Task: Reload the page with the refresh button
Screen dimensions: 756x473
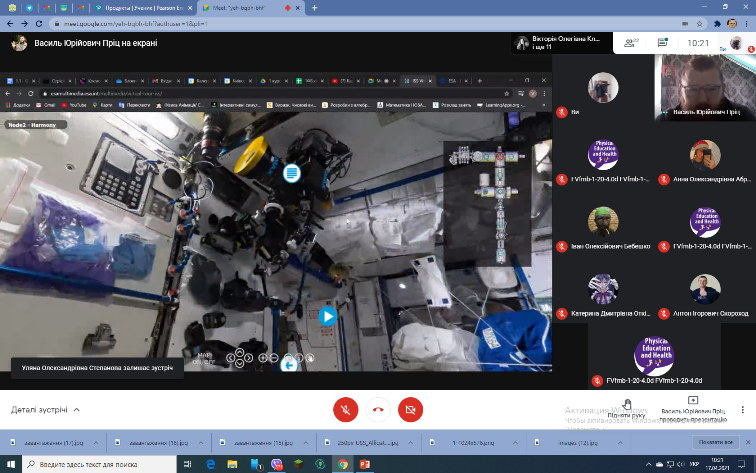Action: [38, 22]
